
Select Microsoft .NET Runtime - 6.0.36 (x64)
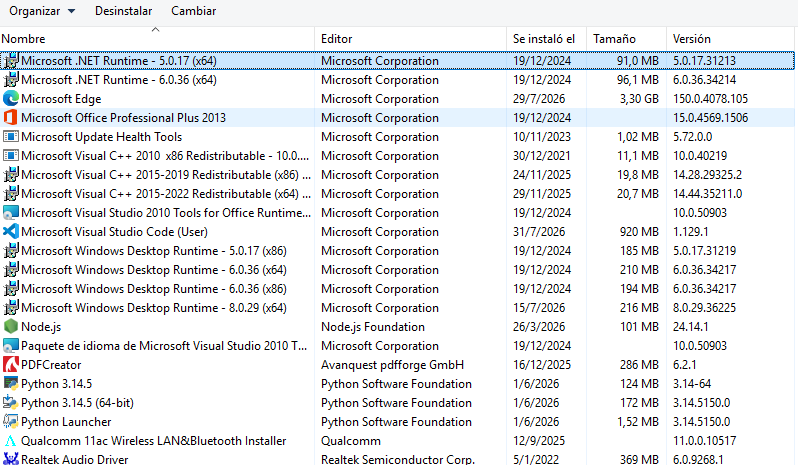pyautogui.click(x=119, y=80)
